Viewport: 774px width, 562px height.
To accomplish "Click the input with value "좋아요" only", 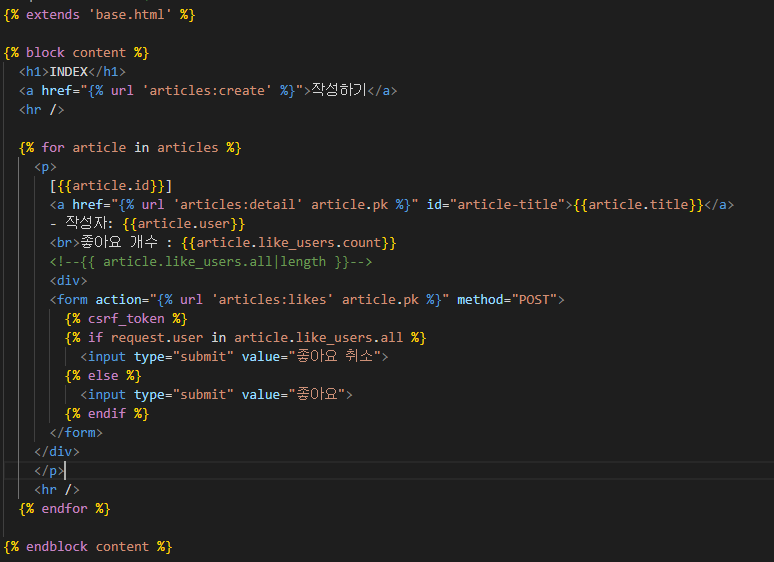I will tap(216, 394).
